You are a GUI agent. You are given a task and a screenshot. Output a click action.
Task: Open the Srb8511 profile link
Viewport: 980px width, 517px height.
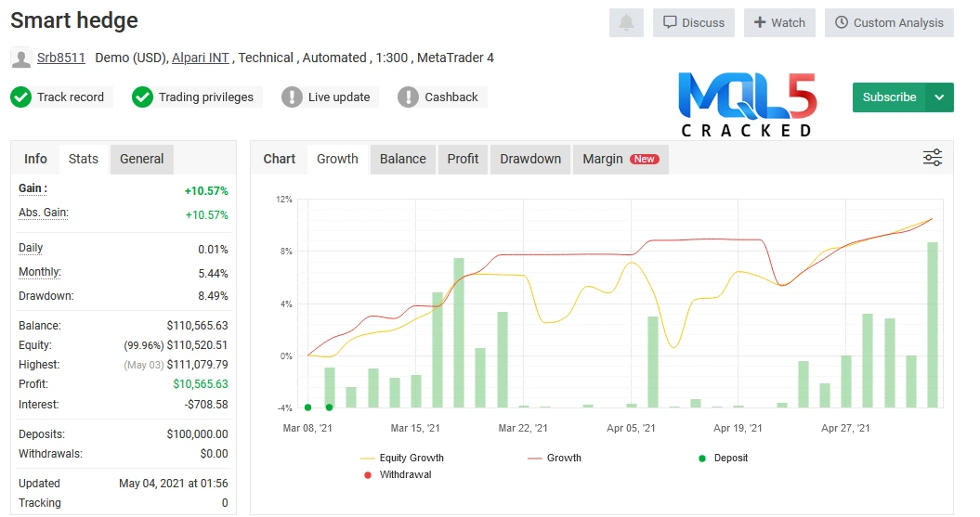click(61, 58)
